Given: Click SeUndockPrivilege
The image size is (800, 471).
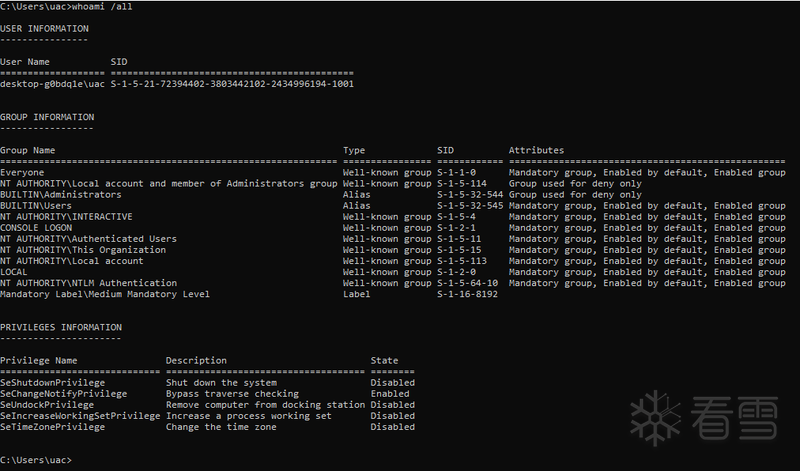Looking at the screenshot, I should tap(47, 405).
